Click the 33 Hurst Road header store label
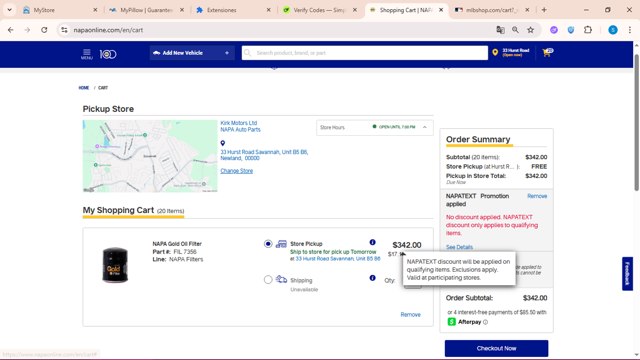 coord(516,52)
